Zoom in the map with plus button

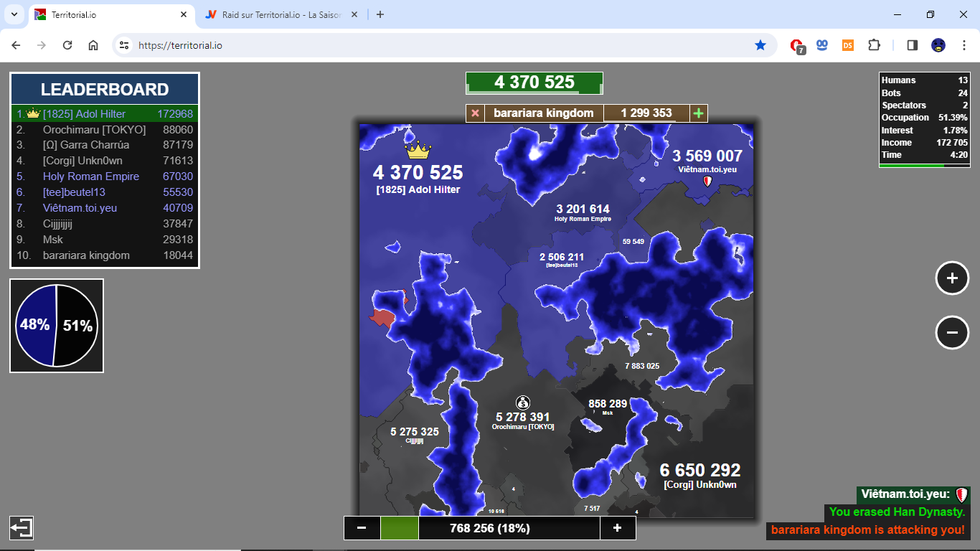click(952, 278)
